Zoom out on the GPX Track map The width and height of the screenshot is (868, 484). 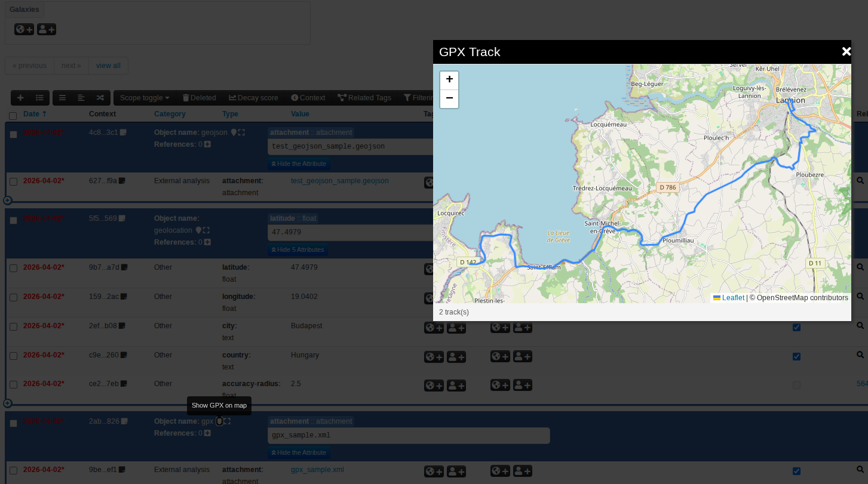pyautogui.click(x=449, y=98)
